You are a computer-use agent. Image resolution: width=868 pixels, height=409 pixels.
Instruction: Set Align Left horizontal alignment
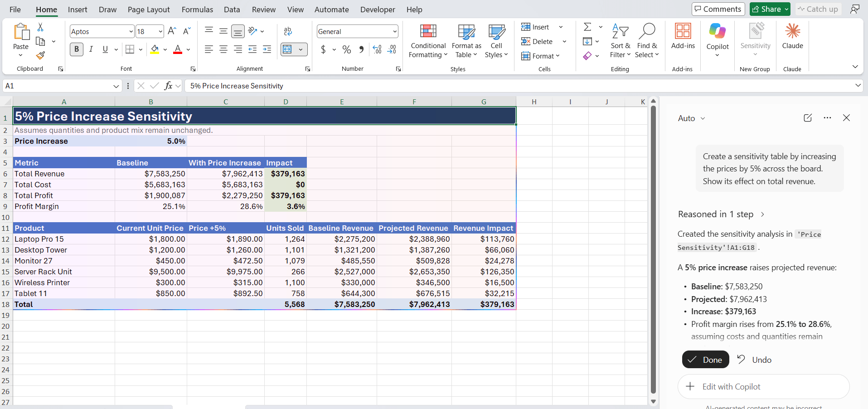coord(209,49)
